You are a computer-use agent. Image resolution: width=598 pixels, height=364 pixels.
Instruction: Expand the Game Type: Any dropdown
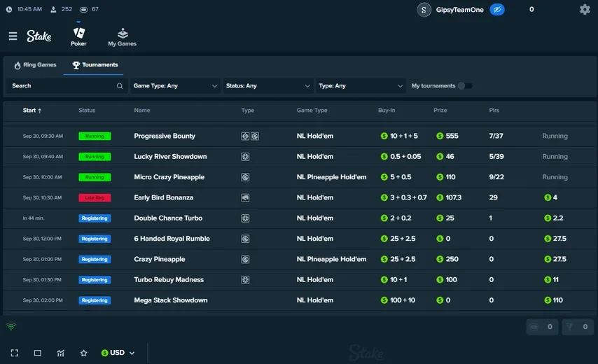tap(175, 86)
